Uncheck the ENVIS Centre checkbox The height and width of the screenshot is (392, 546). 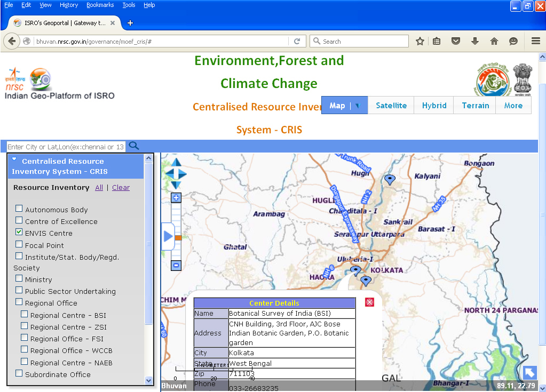(x=19, y=232)
